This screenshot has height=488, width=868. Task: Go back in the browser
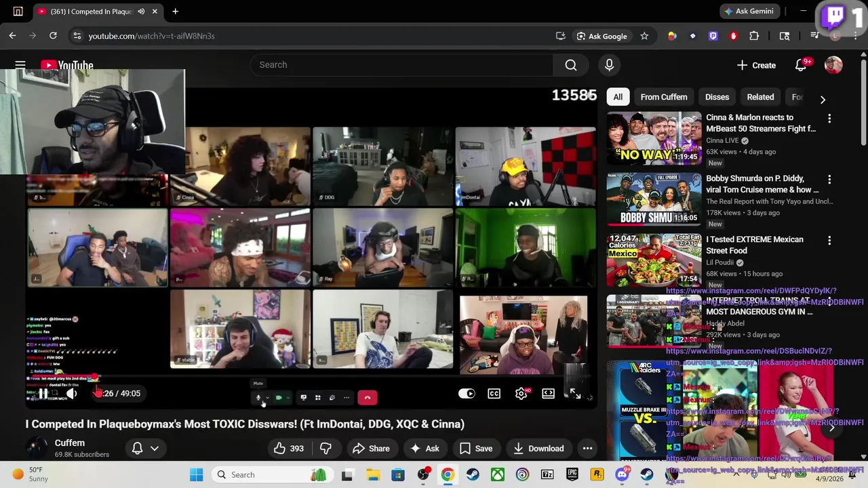click(x=12, y=36)
